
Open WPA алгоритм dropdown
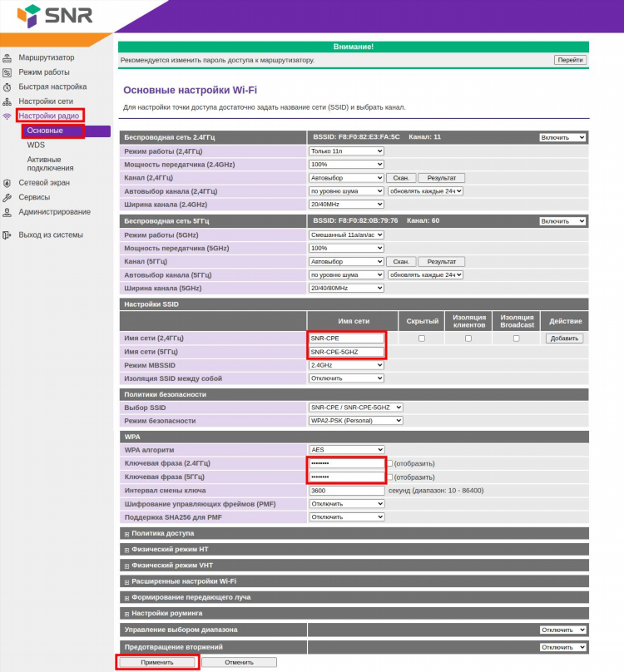click(346, 450)
